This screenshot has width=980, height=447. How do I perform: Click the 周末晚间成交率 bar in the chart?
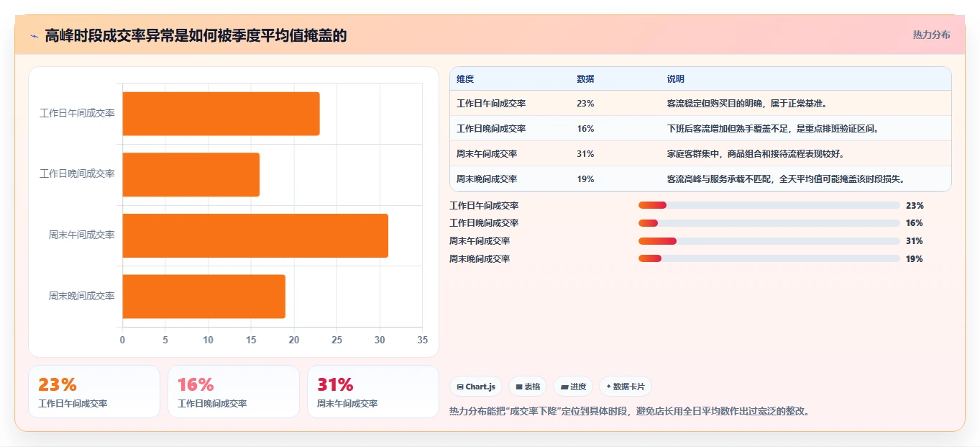click(203, 297)
